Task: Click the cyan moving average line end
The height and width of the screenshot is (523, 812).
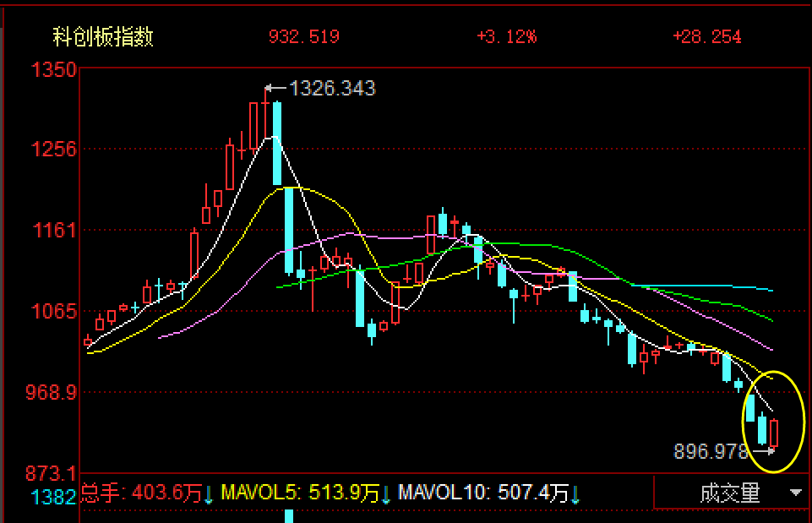Action: 771,290
